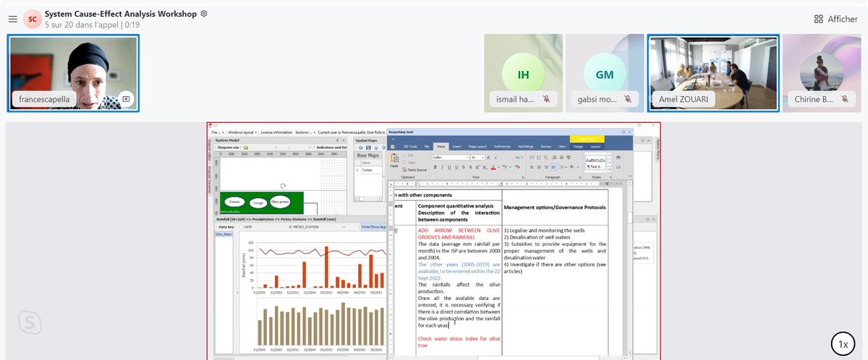Viewport: 868px width, 360px height.
Task: Click Paste Special in Clipboard group
Action: tap(414, 170)
